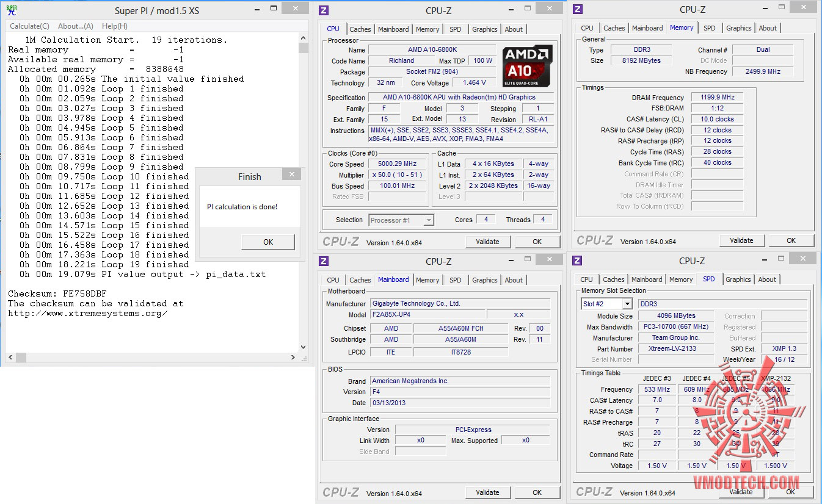Open the Processor #1 selection dropdown
This screenshot has height=504, width=822.
tap(401, 220)
